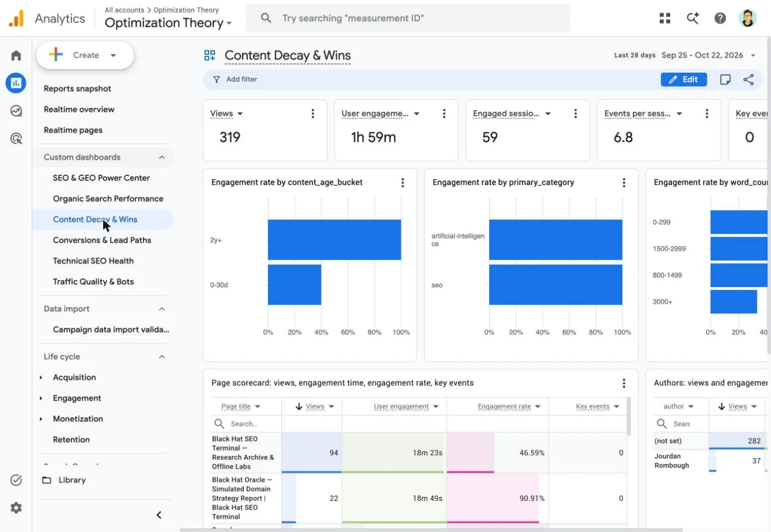Open Technical SEO Health dashboard

point(93,261)
